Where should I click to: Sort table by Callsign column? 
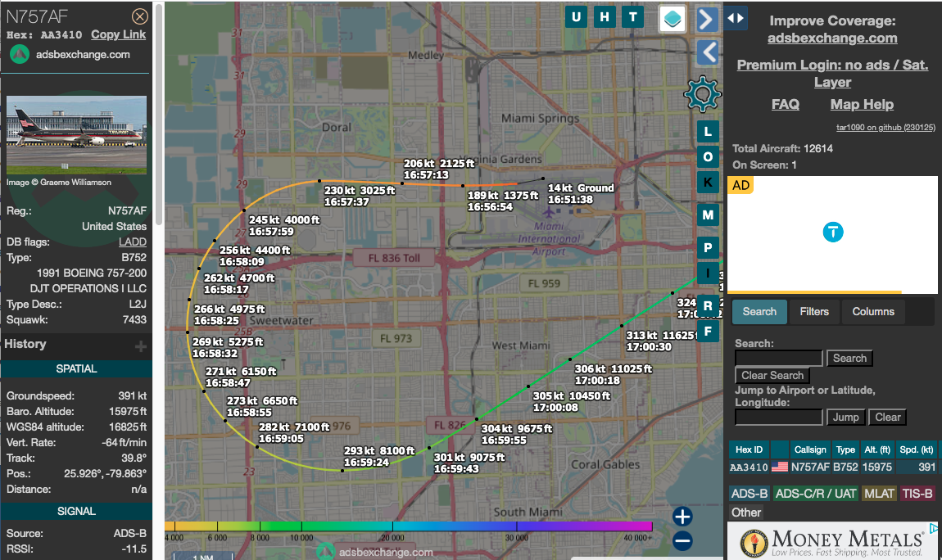click(810, 449)
